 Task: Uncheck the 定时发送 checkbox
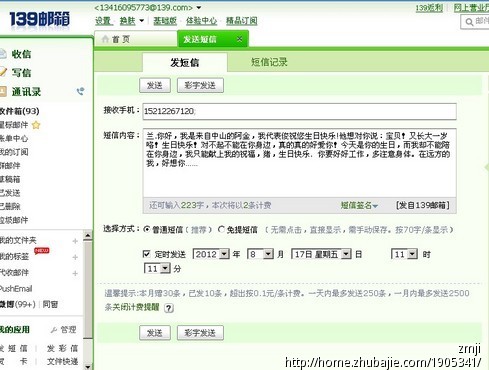(x=146, y=254)
